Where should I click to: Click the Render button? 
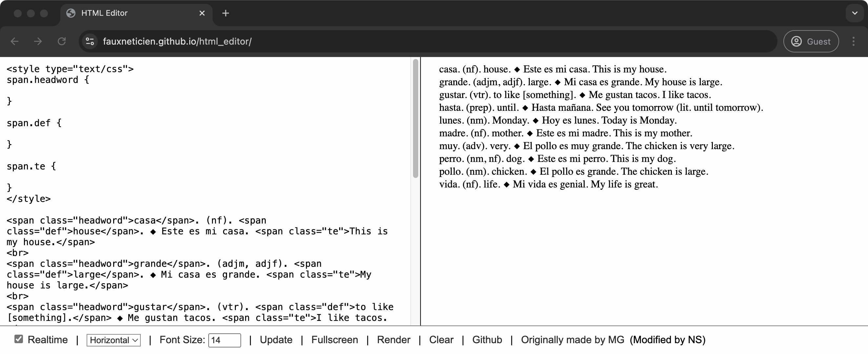tap(394, 340)
